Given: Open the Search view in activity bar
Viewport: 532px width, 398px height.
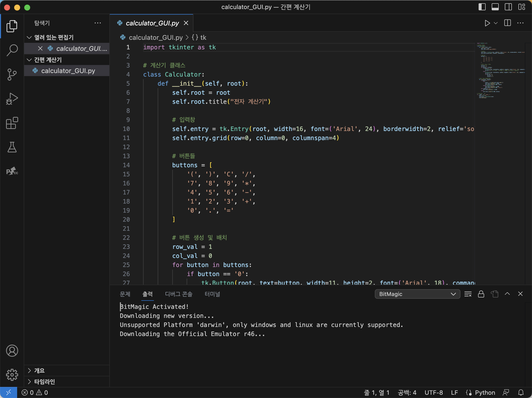Looking at the screenshot, I should click(12, 50).
